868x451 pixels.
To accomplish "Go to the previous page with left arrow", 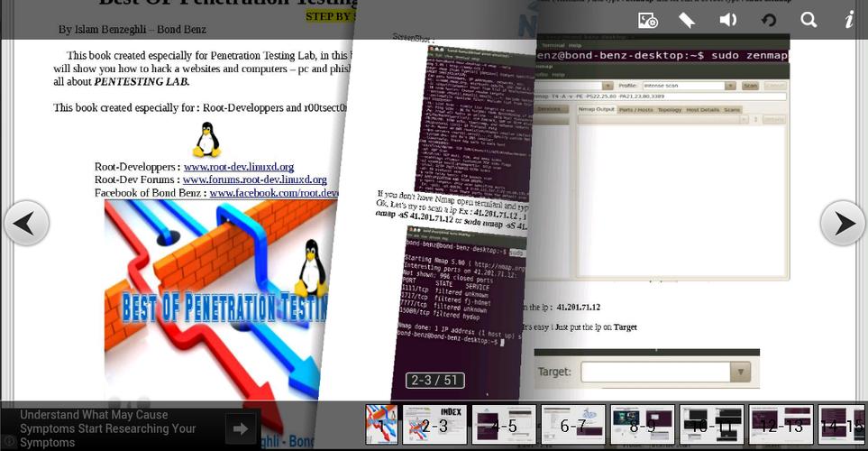I will click(26, 223).
